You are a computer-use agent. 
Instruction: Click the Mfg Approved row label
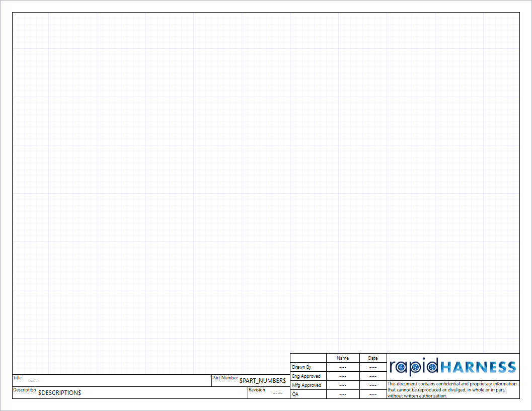[307, 385]
